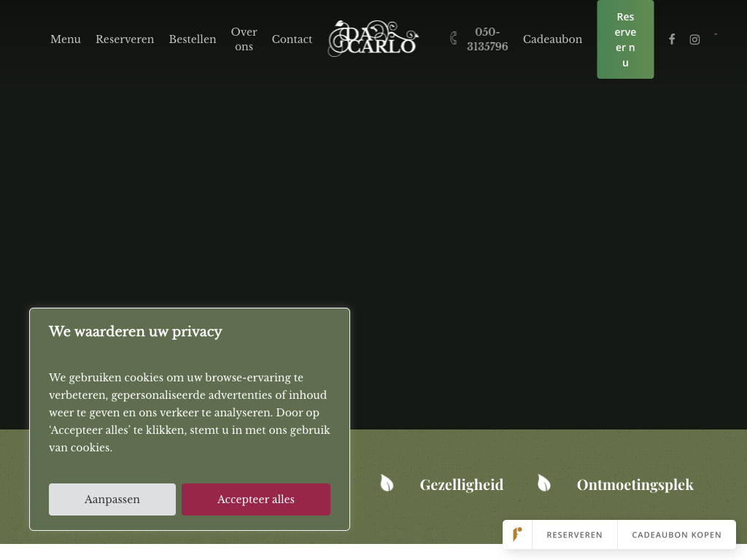This screenshot has width=747, height=560.
Task: Click the leaf icon beside Gezelligheid
Action: 387,483
